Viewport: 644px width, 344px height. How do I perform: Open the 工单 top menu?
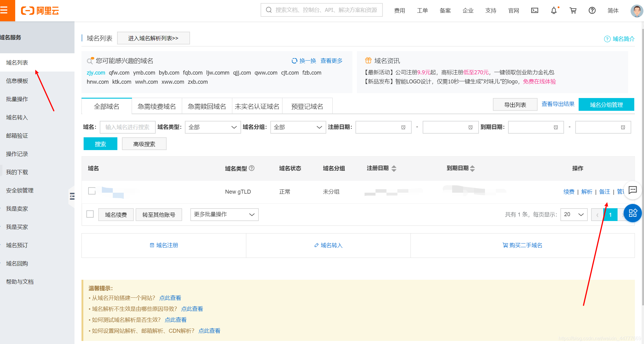422,11
